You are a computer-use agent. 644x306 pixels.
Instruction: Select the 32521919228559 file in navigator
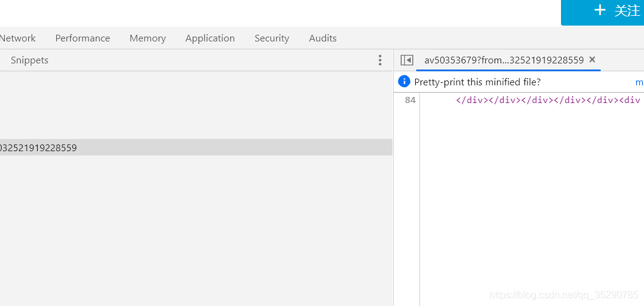click(x=196, y=148)
